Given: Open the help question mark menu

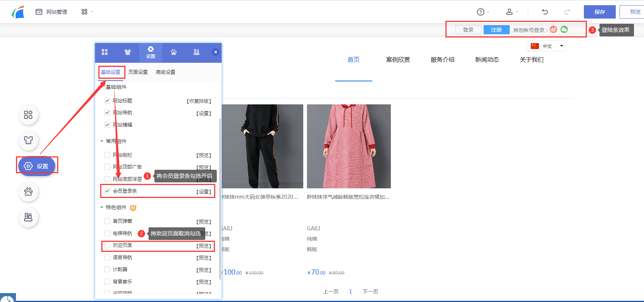Looking at the screenshot, I should click(483, 12).
